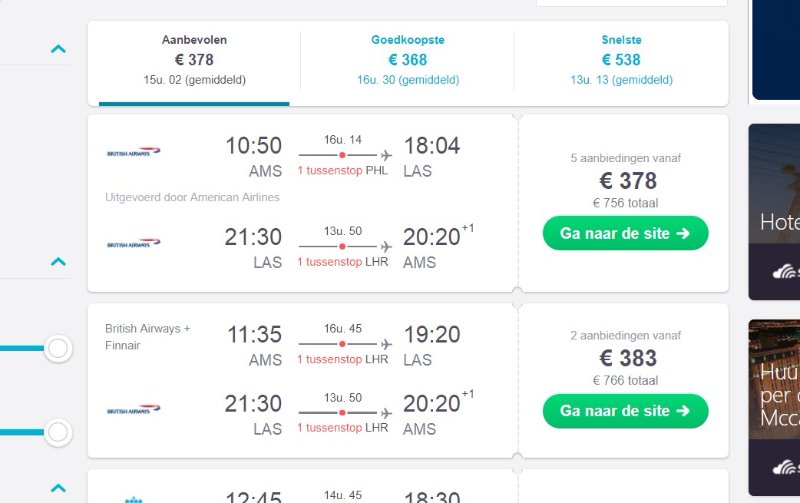Screen dimensions: 800x503
Task: Click the 1 tussenstop PHL stopover text
Action: point(344,171)
